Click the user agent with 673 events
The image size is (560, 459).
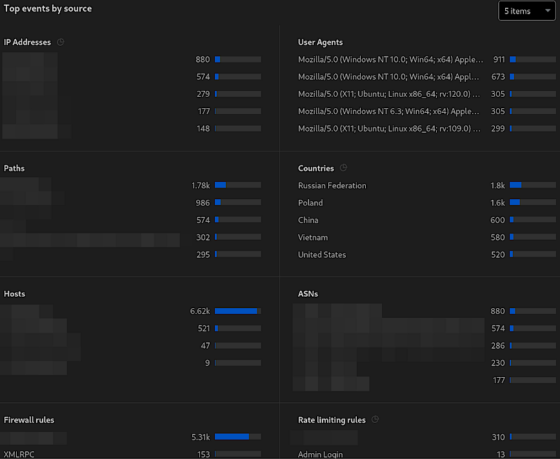click(x=389, y=77)
